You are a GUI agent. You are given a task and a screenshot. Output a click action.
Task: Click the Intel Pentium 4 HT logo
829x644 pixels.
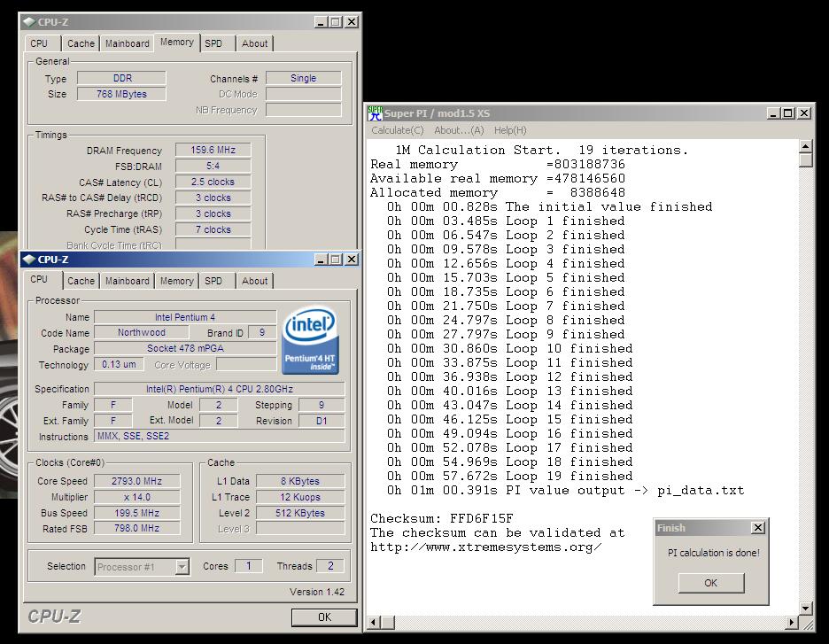(310, 341)
